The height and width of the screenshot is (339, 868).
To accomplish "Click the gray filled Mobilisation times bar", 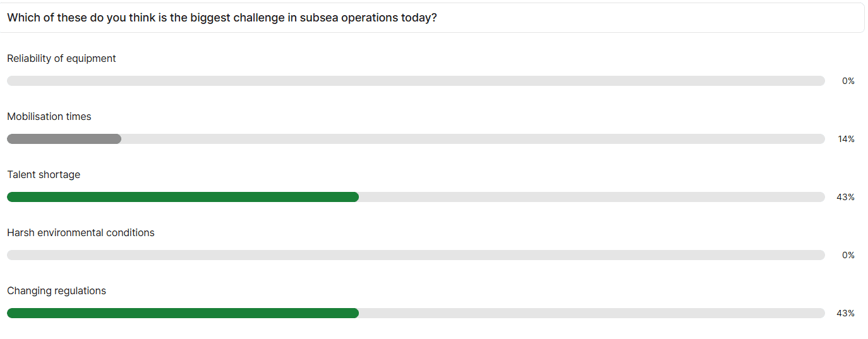I will (x=64, y=139).
